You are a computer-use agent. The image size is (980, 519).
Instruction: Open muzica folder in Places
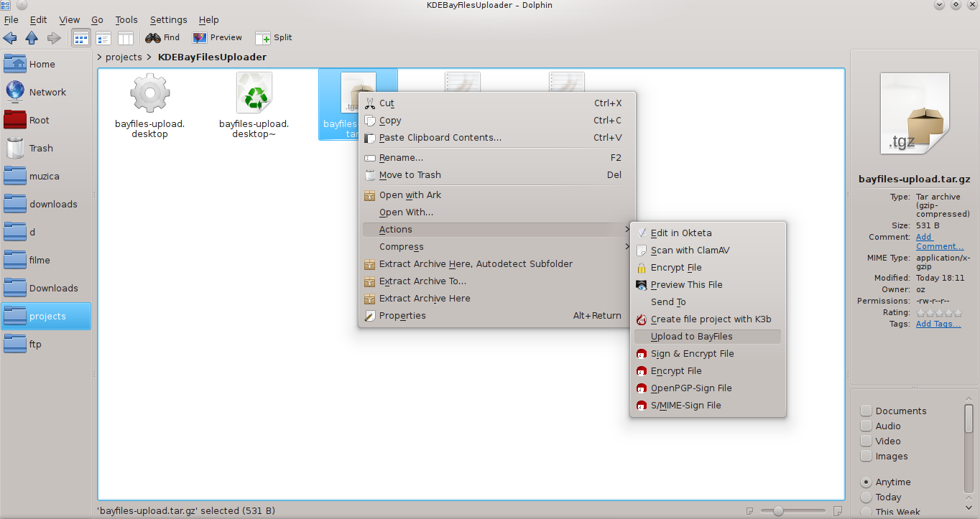(46, 176)
